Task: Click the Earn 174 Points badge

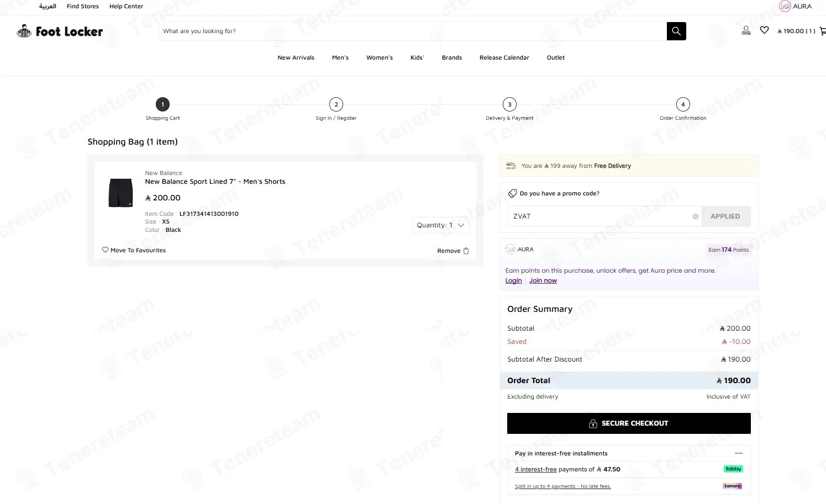Action: (x=729, y=250)
